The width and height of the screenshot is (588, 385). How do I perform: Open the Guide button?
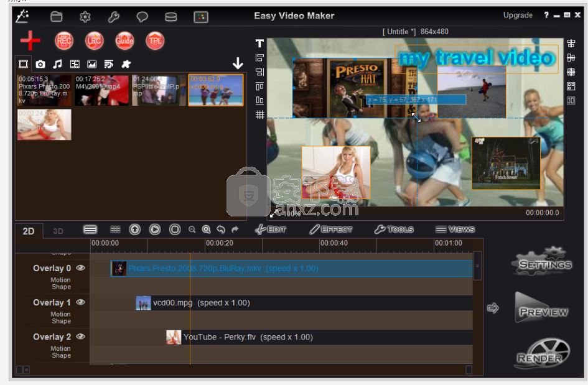pos(124,40)
